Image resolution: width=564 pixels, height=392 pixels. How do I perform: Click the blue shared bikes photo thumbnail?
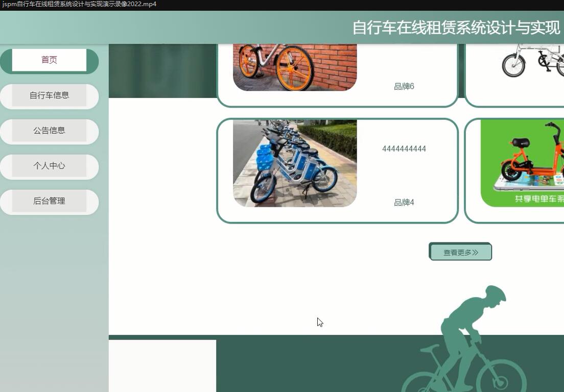tap(295, 162)
